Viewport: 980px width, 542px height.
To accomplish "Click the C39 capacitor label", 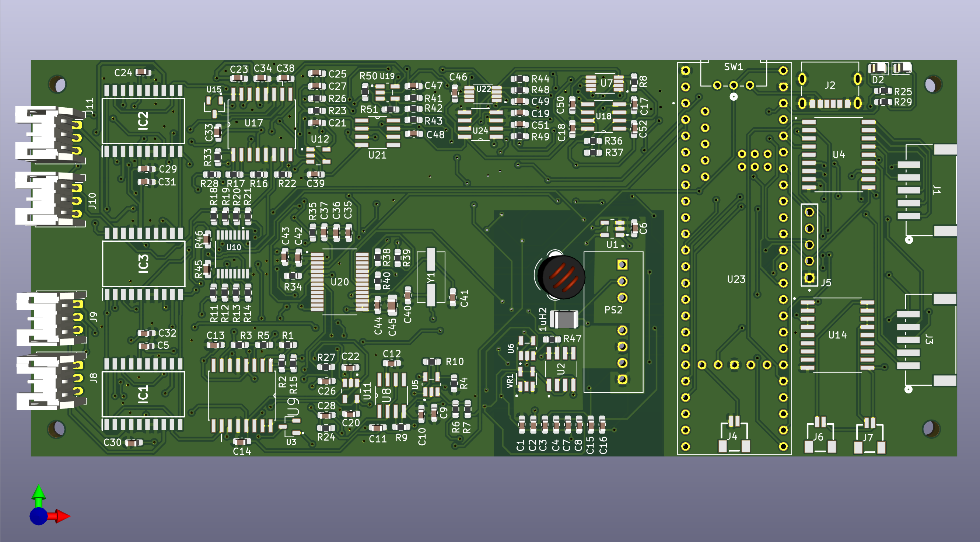I will pos(315,184).
